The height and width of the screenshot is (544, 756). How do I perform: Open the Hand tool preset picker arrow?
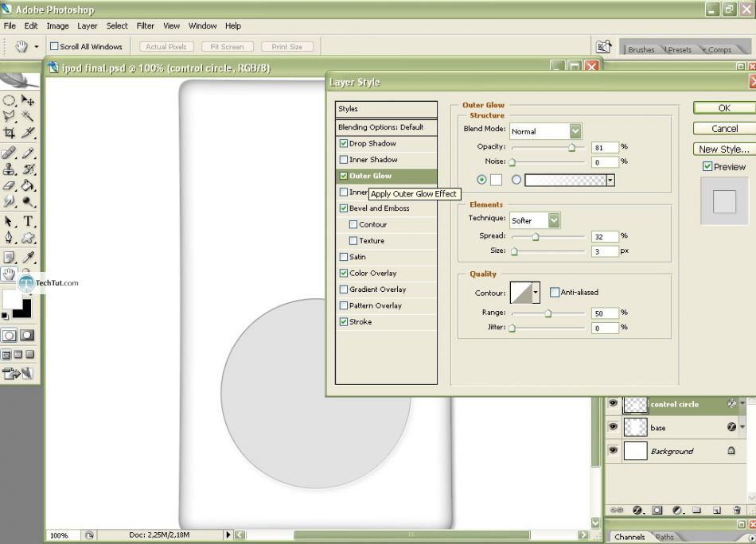click(36, 47)
